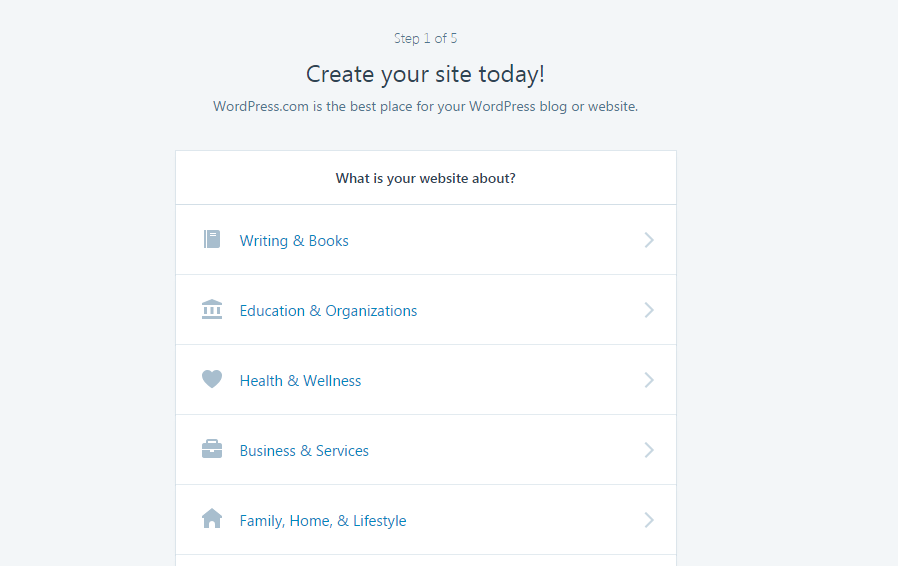Click the partially visible row below Family, Home, & Lifestyle
898x566 pixels.
pyautogui.click(x=425, y=560)
